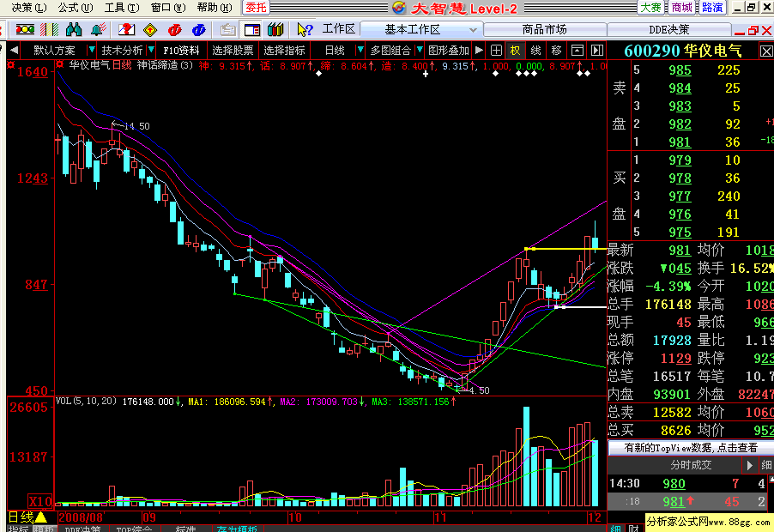The image size is (774, 532).
Task: Click the F10资料 button
Action: click(181, 50)
